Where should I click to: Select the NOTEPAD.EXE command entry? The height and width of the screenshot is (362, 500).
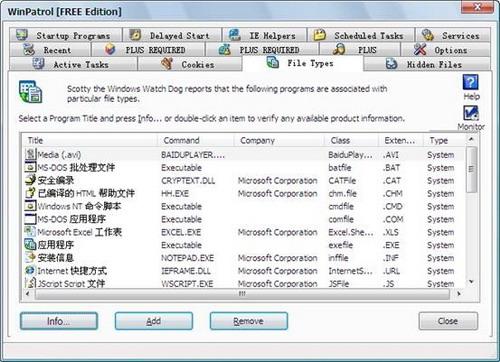[x=187, y=258]
